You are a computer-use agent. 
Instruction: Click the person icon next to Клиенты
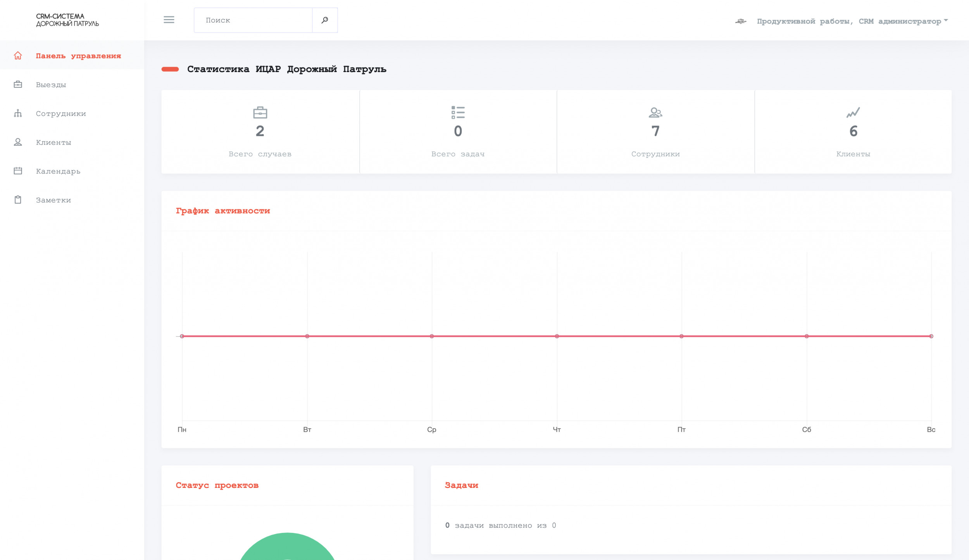coord(18,142)
